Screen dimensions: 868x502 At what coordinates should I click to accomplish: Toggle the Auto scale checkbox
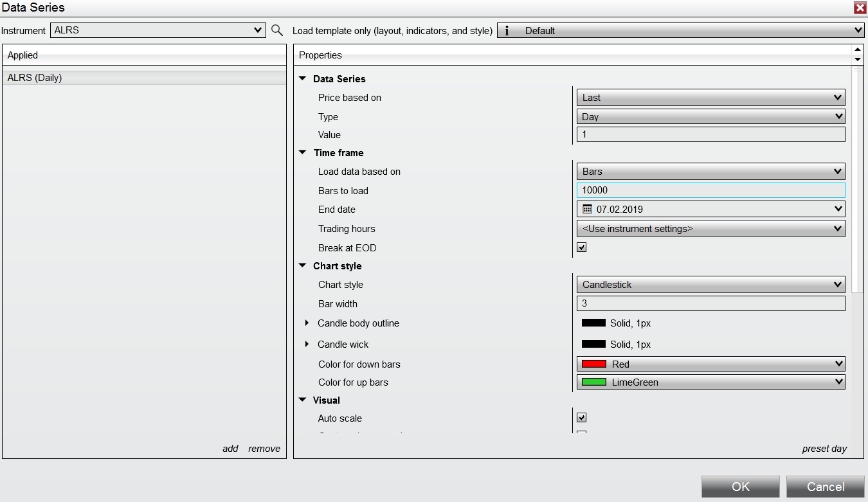(x=582, y=417)
